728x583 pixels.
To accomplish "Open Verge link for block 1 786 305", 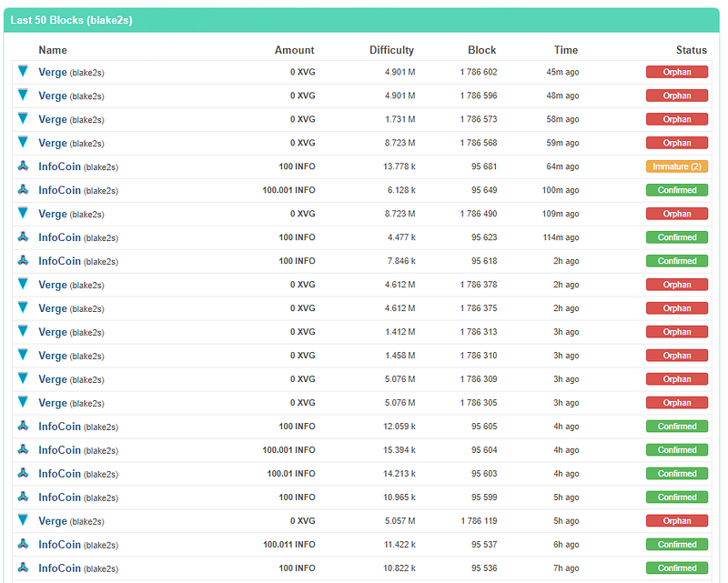I will [x=53, y=403].
